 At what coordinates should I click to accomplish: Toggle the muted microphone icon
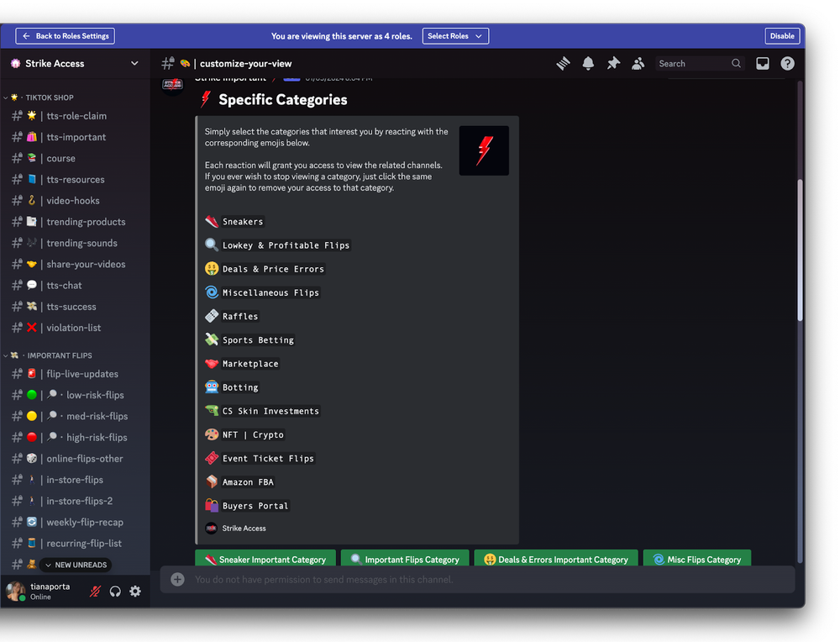[x=95, y=592]
